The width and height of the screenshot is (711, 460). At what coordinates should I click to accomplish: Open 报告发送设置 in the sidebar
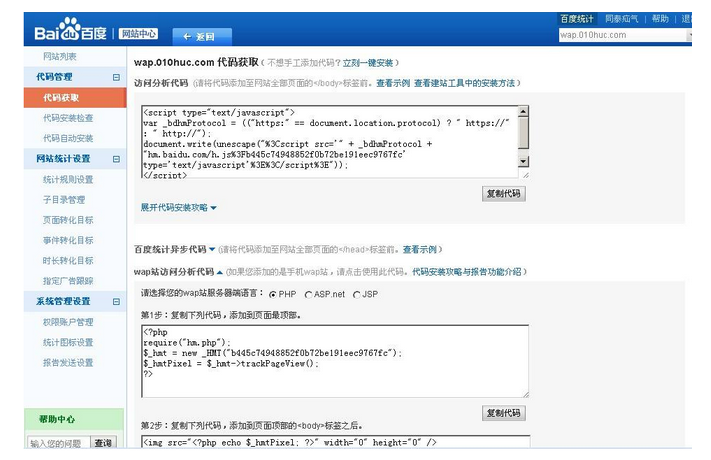pos(68,362)
